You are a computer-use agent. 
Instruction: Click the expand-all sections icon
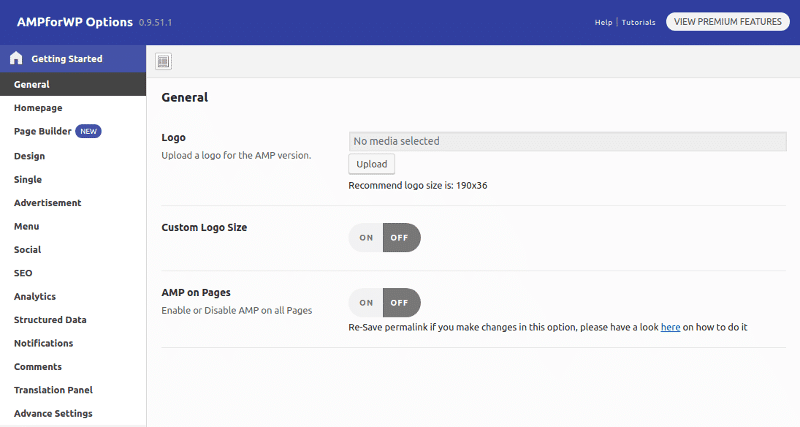pyautogui.click(x=163, y=61)
